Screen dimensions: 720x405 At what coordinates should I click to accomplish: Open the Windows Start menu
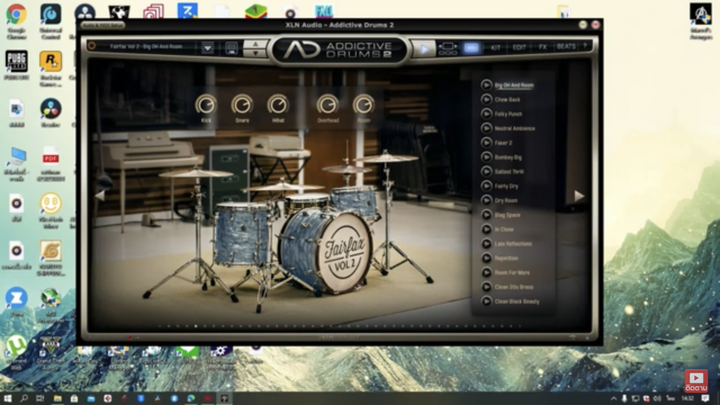click(7, 399)
